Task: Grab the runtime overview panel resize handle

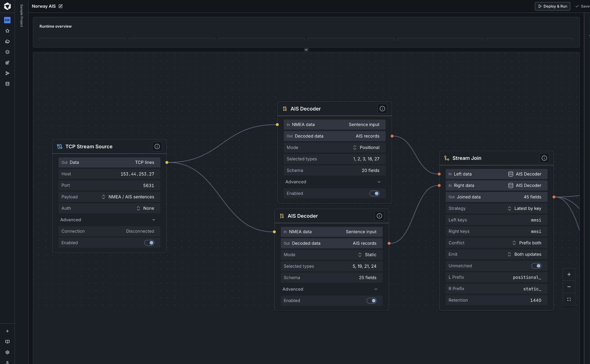Action: point(306,50)
